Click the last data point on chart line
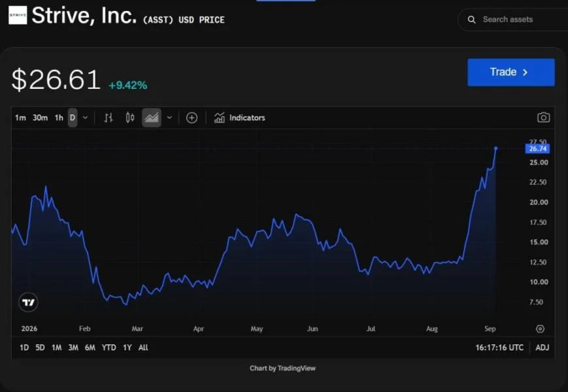 pos(495,148)
